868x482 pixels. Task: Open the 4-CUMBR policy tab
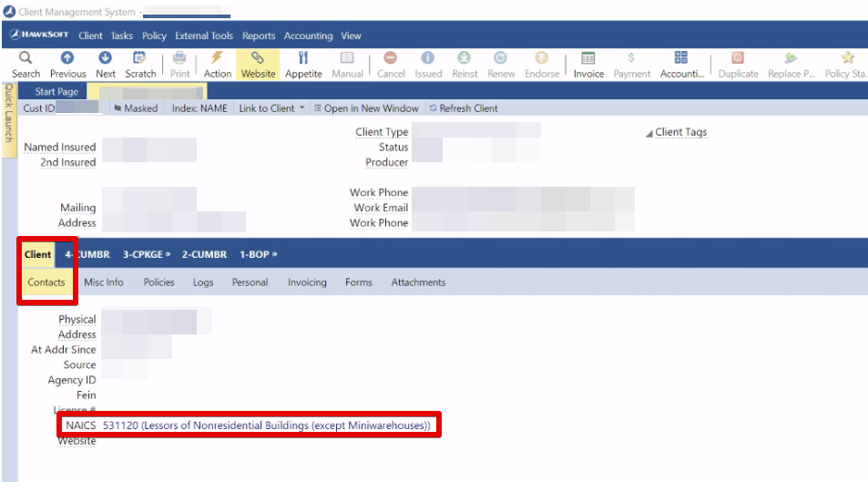[87, 254]
